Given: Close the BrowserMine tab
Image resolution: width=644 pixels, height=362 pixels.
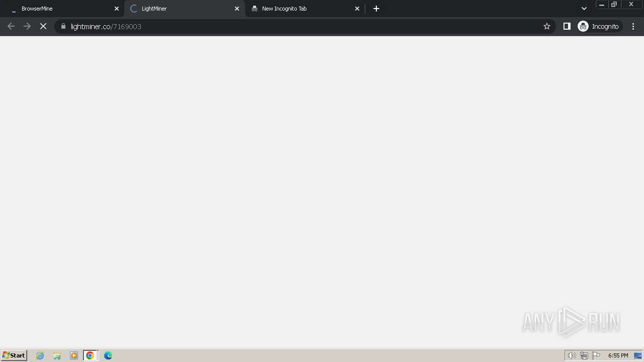Looking at the screenshot, I should (x=117, y=9).
